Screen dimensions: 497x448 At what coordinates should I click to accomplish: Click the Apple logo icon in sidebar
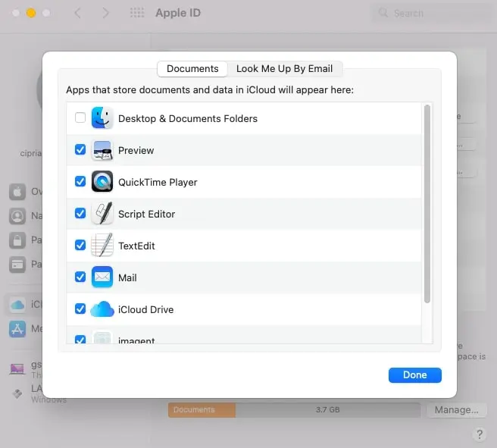(17, 192)
